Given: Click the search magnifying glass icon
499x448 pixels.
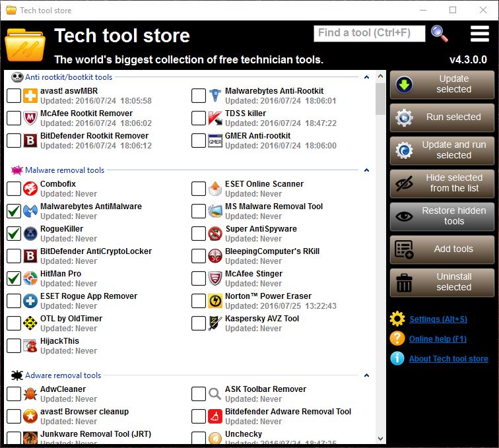Looking at the screenshot, I should (x=440, y=34).
